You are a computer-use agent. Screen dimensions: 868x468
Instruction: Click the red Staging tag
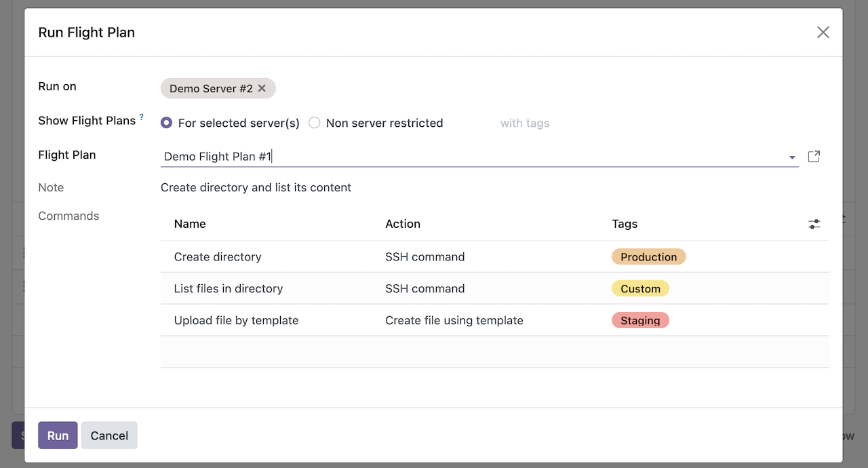[x=640, y=321]
